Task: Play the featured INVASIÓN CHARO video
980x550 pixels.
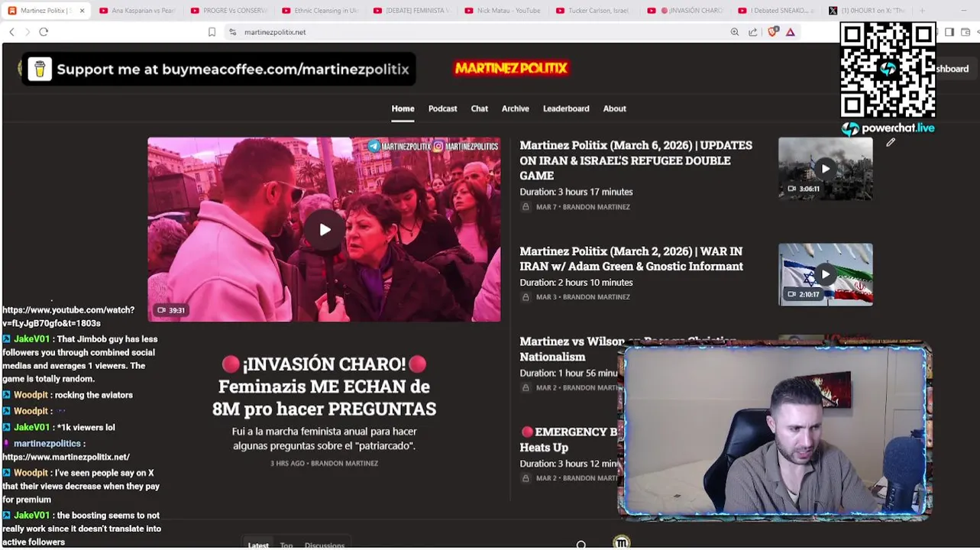Action: [325, 229]
